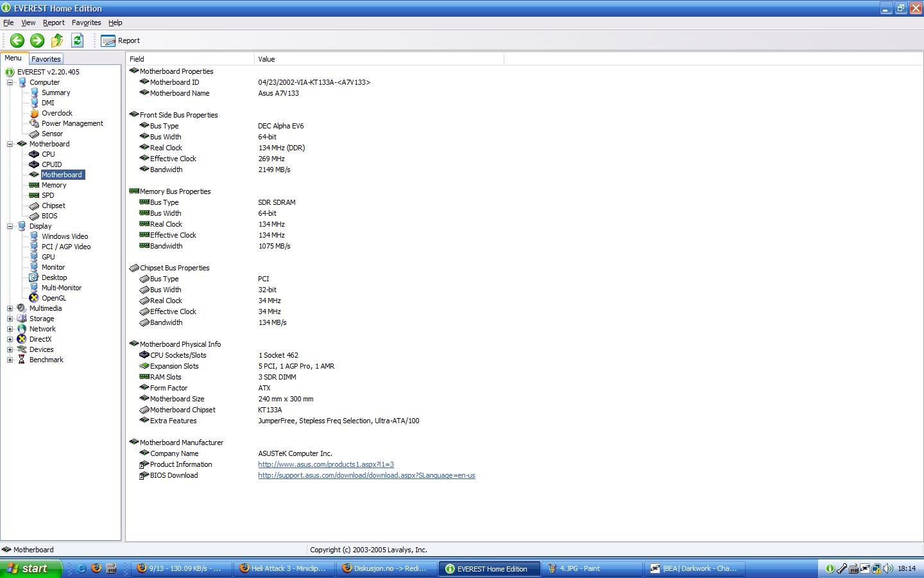
Task: Select the highlighted Motherboard subitem
Action: click(62, 175)
